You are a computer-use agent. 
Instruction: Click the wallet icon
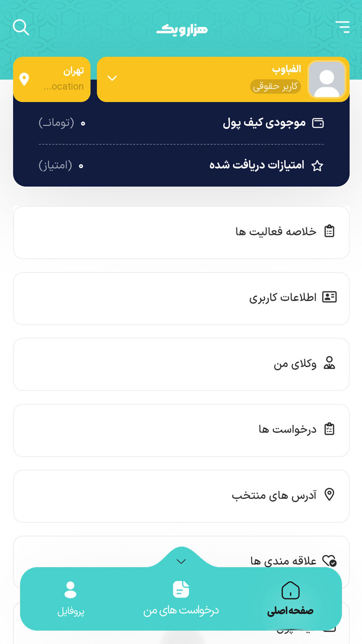tap(318, 123)
